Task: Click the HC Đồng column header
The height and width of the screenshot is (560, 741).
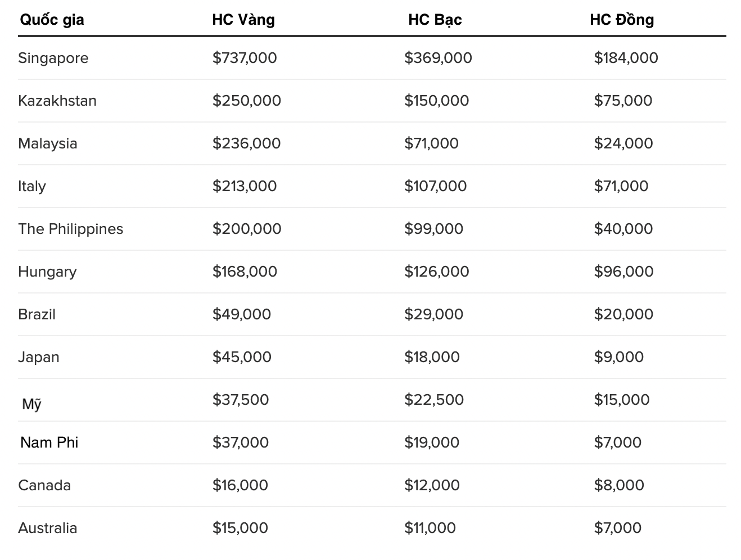Action: click(622, 20)
